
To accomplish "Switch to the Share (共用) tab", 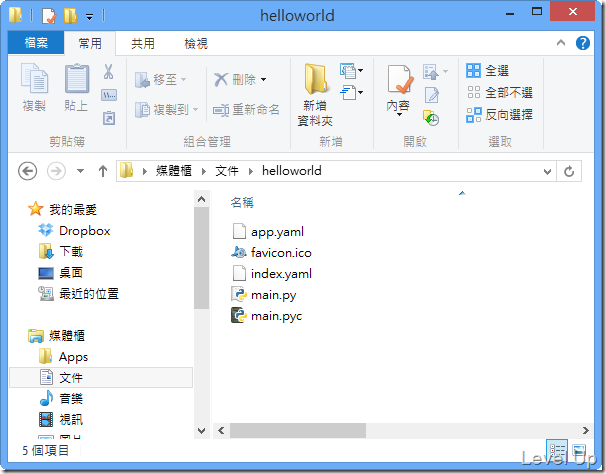I will coord(143,43).
